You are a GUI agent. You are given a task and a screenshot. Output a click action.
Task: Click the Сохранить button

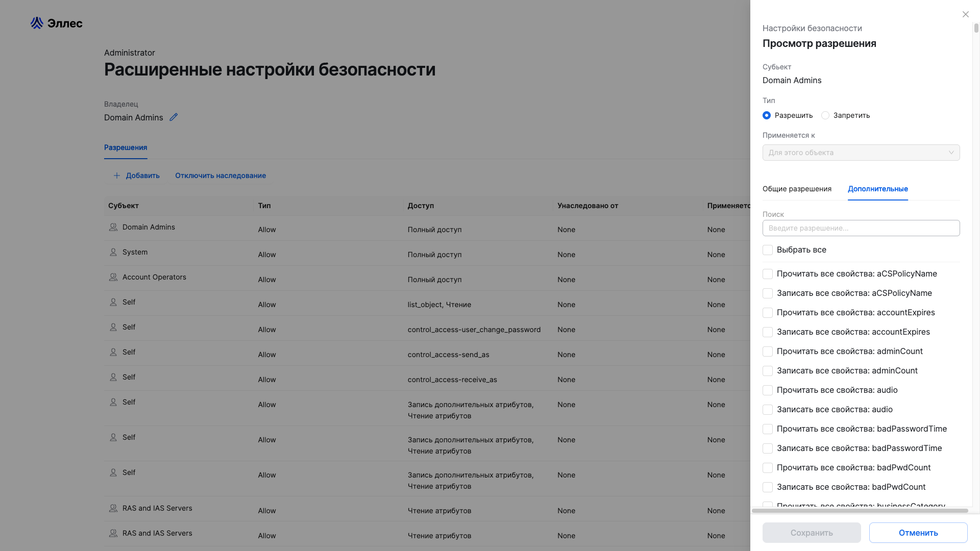[811, 533]
